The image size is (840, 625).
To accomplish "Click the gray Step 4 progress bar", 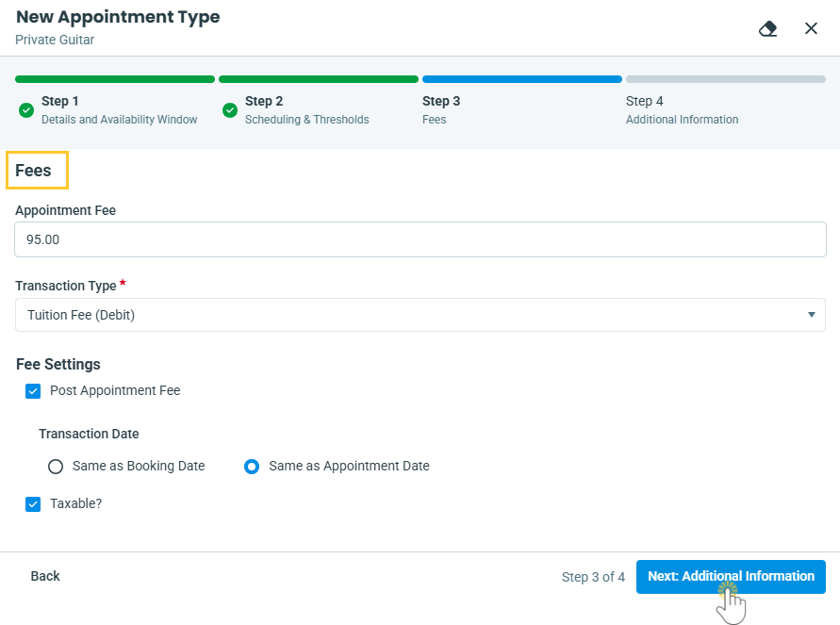I will pyautogui.click(x=725, y=79).
